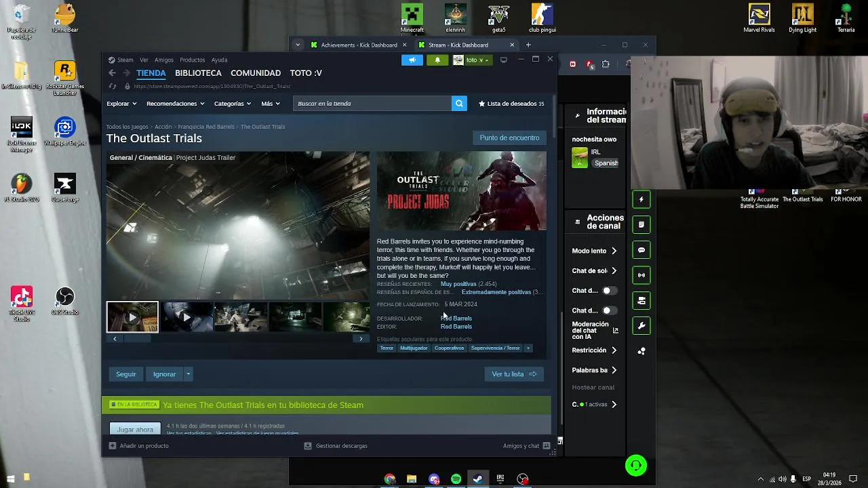The height and width of the screenshot is (488, 868).
Task: Switch to COMUNIDAD tab
Action: 256,73
